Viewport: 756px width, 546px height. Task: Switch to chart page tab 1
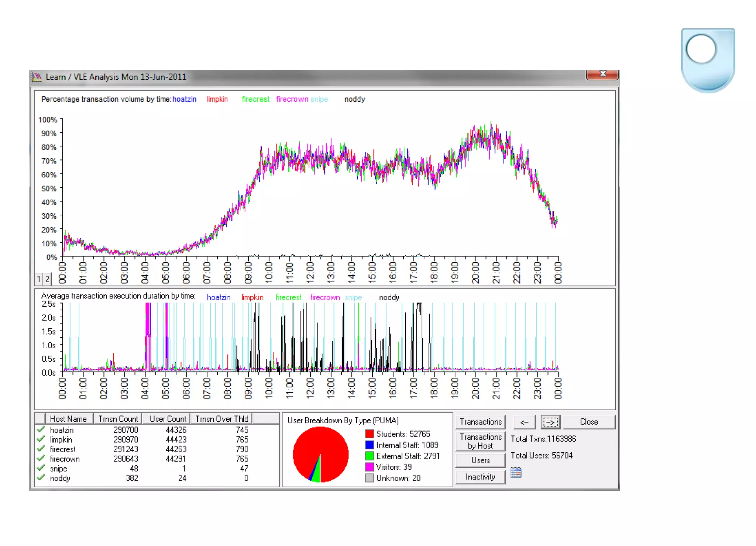tap(39, 279)
